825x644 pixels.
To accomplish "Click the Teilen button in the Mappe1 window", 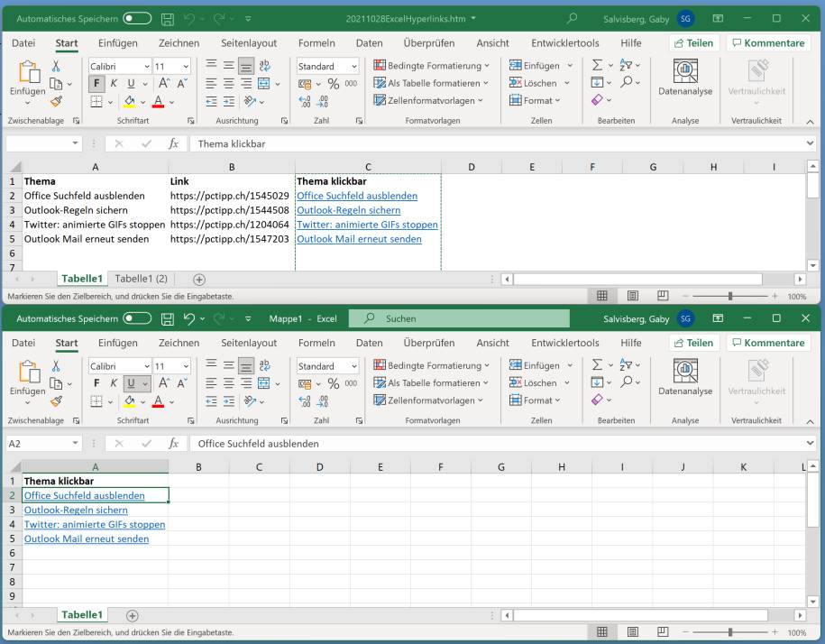I will click(x=693, y=343).
